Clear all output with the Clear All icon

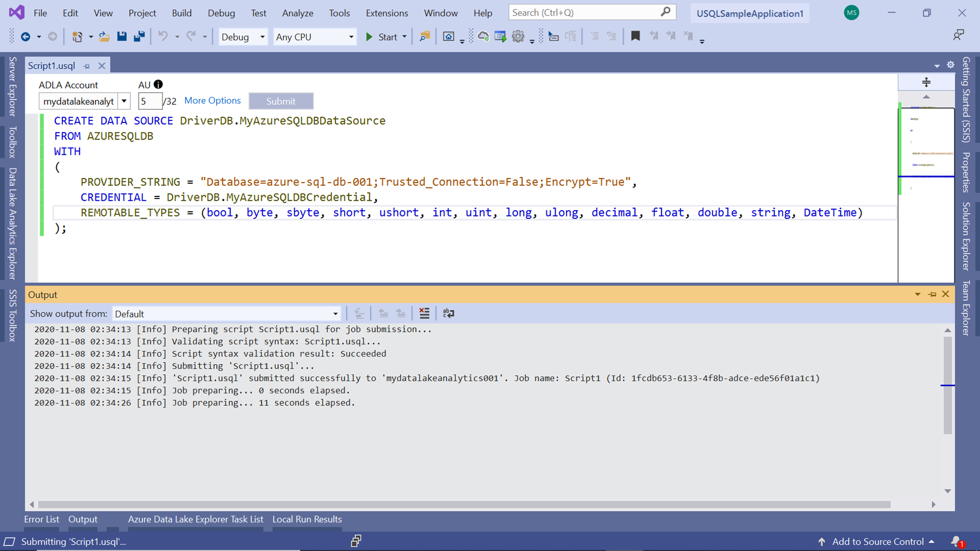(424, 313)
